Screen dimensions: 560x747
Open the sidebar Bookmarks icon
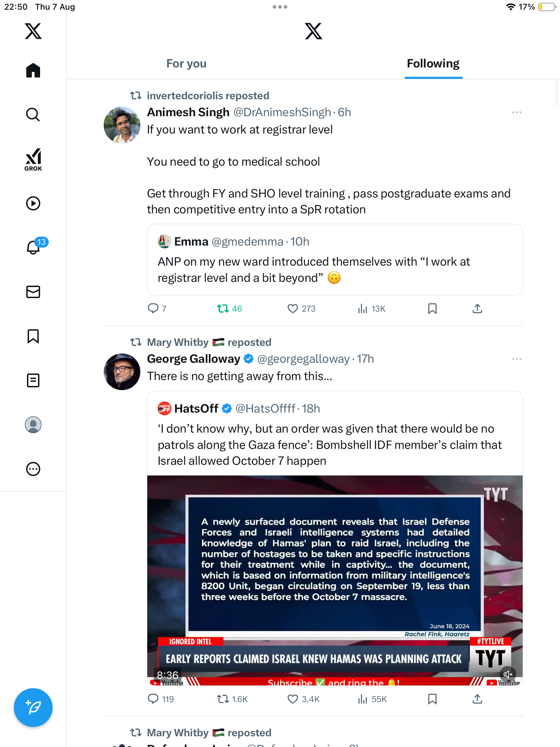click(x=33, y=336)
